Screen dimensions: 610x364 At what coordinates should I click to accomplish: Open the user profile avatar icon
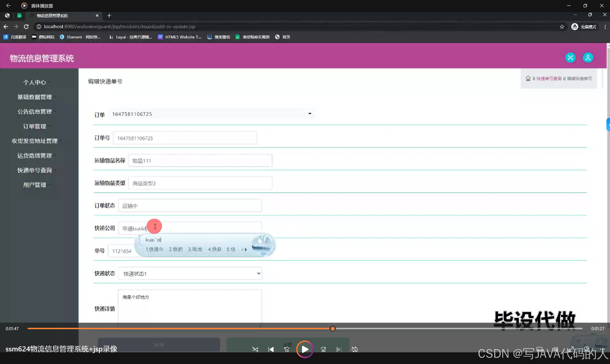point(588,58)
